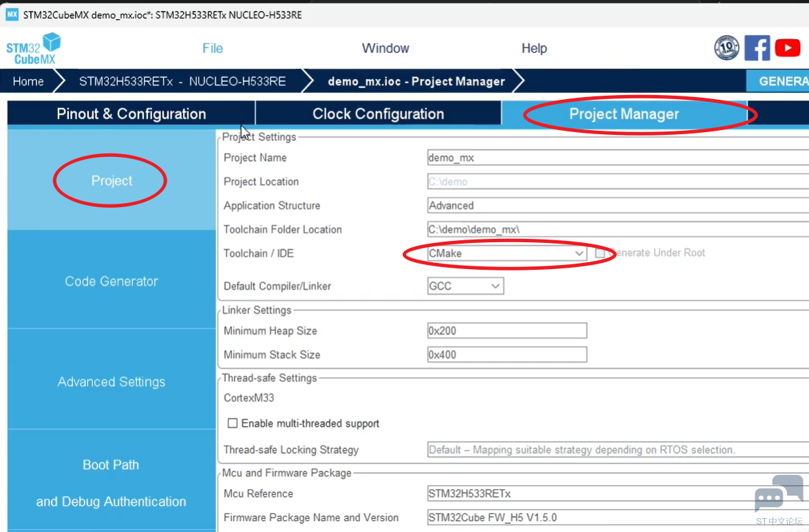Click the Default Compiler/Linker label
Screen dimensions: 809x532
[x=277, y=286]
